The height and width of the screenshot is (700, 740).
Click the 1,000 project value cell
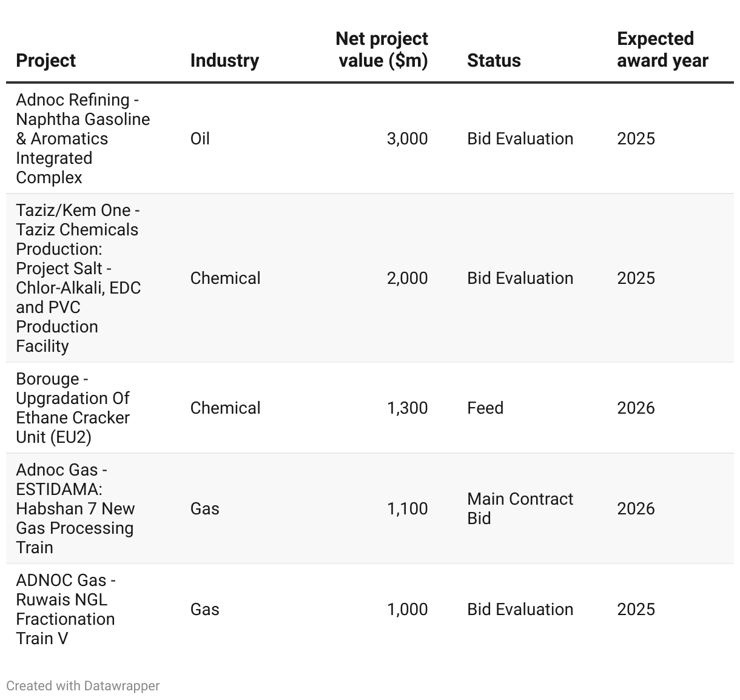pos(408,610)
